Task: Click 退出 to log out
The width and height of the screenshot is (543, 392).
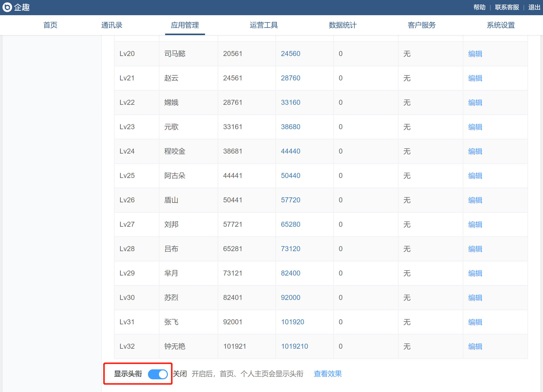Action: tap(534, 7)
